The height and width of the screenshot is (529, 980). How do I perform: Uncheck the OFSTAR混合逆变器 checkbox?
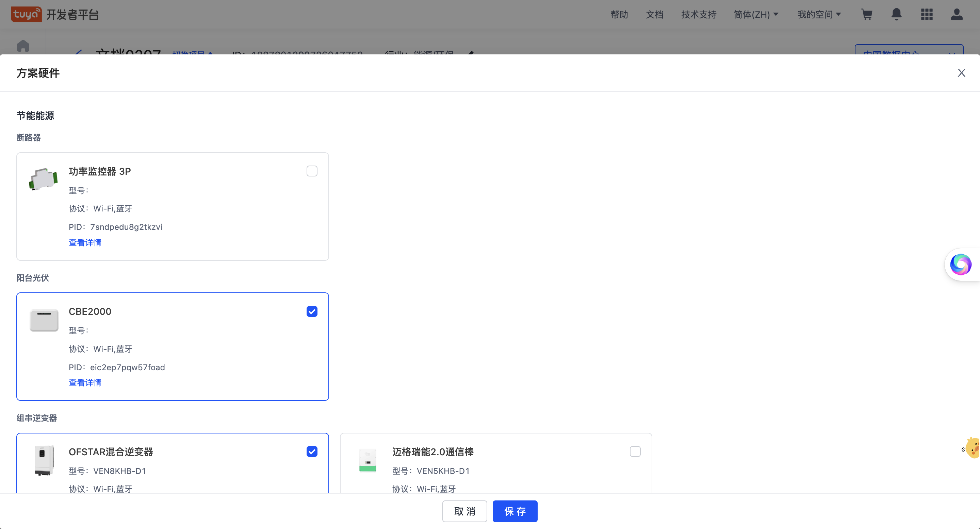312,451
